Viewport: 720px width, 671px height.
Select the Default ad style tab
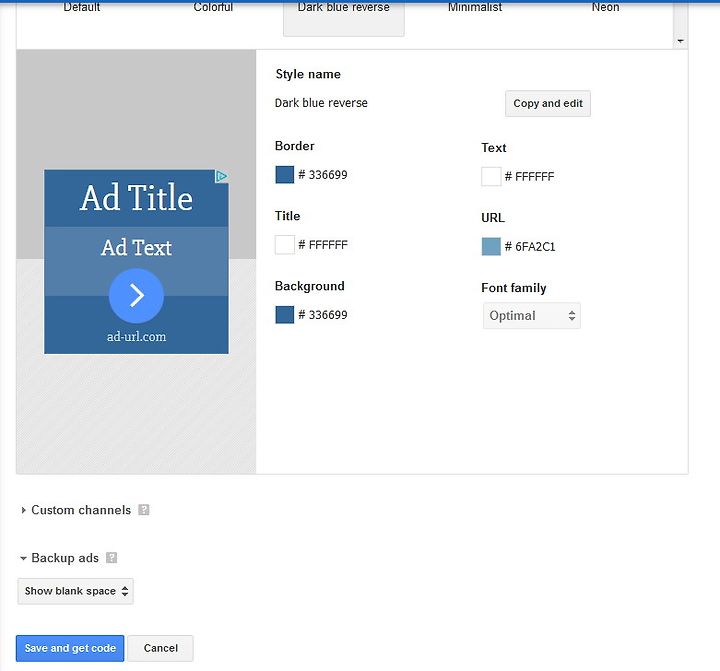point(81,7)
